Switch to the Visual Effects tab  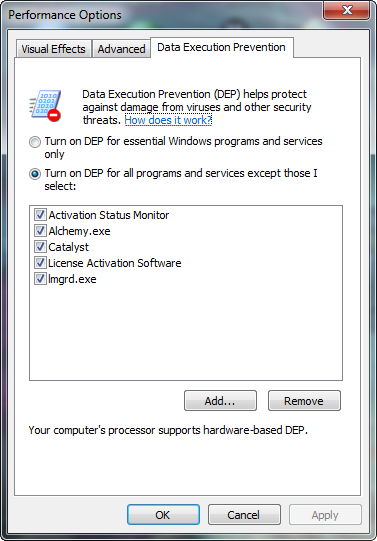point(53,49)
